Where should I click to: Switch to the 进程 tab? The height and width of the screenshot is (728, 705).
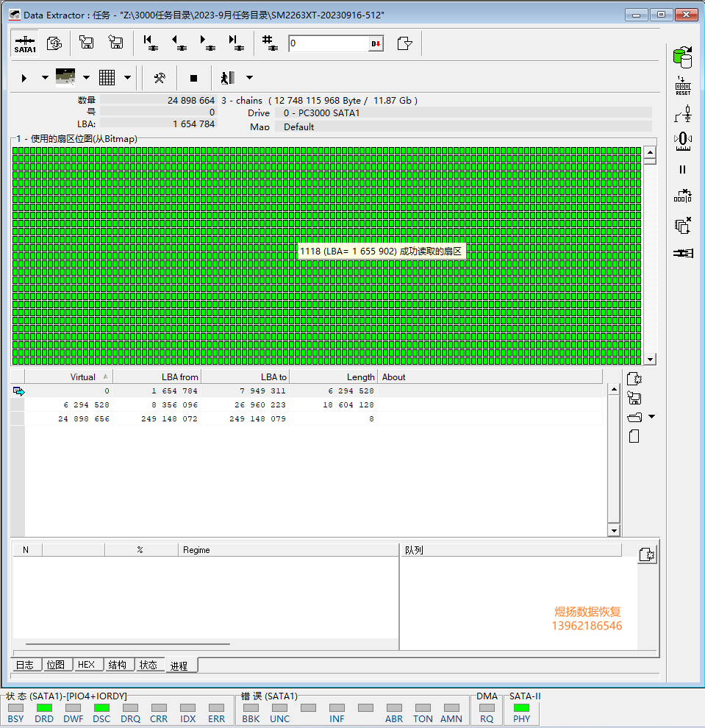tap(181, 665)
